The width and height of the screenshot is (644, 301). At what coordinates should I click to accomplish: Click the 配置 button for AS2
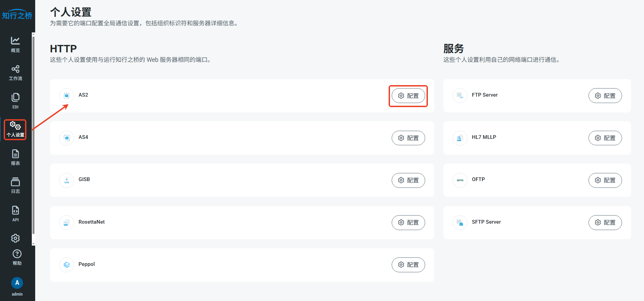408,96
